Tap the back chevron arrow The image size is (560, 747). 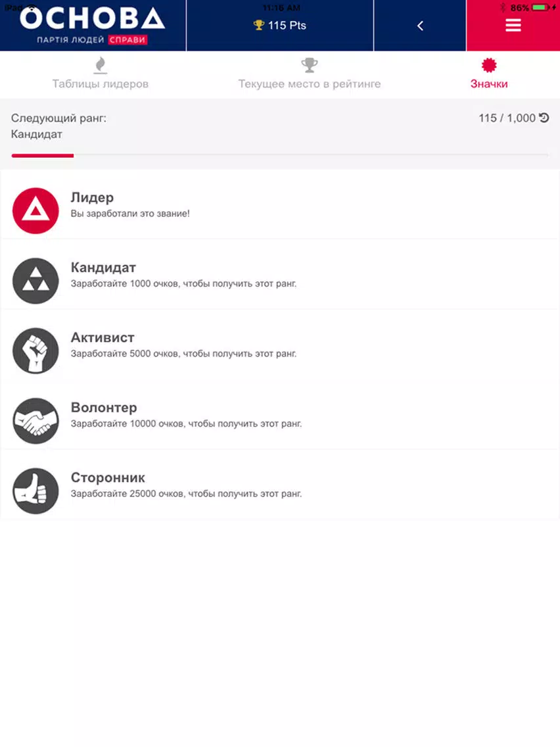click(420, 26)
